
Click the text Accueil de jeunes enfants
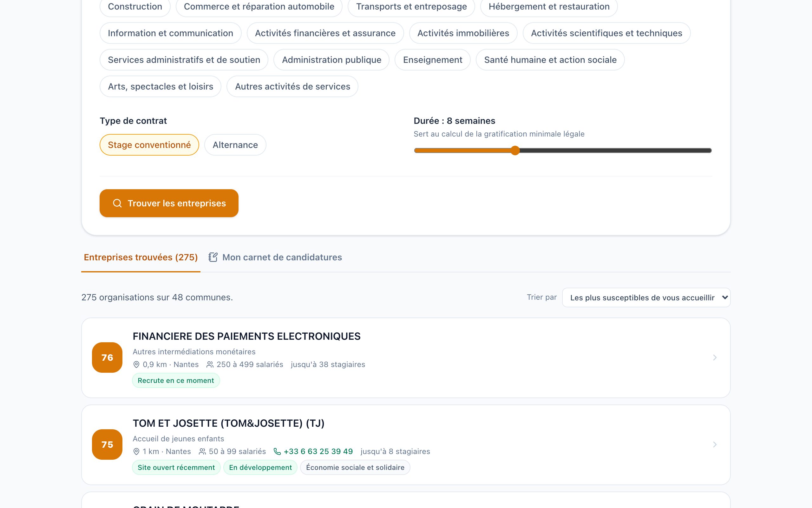pyautogui.click(x=178, y=439)
